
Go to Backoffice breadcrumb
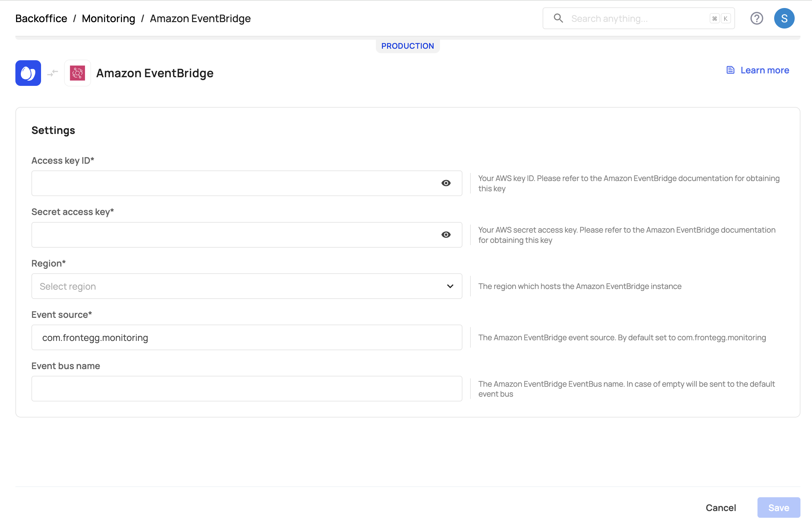tap(41, 18)
